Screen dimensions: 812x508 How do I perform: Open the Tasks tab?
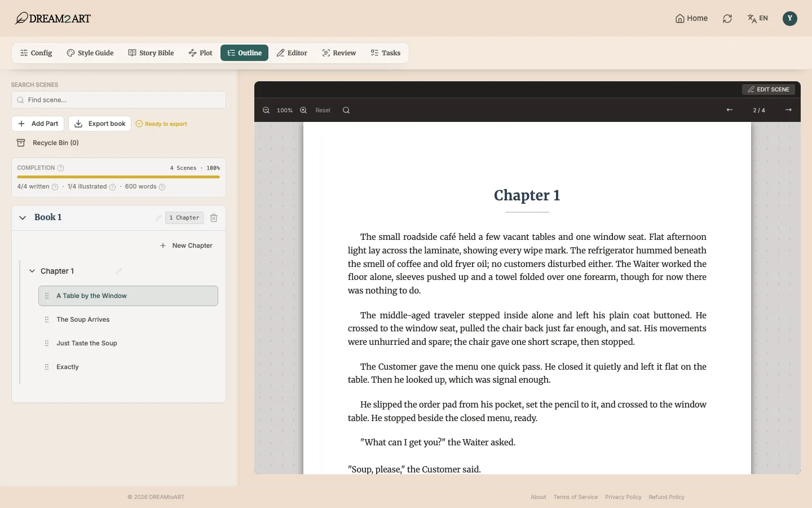386,53
